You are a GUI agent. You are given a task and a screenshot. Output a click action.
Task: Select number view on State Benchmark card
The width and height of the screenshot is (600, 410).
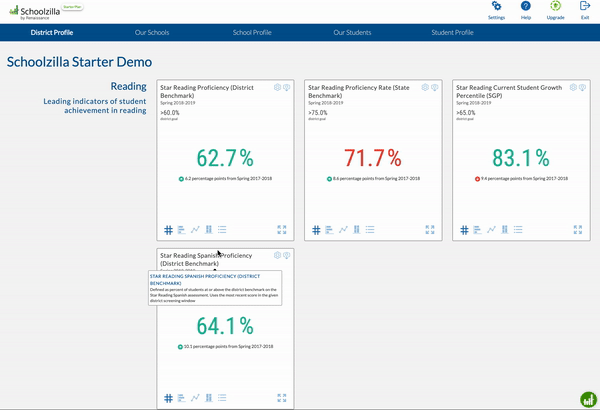(x=316, y=230)
